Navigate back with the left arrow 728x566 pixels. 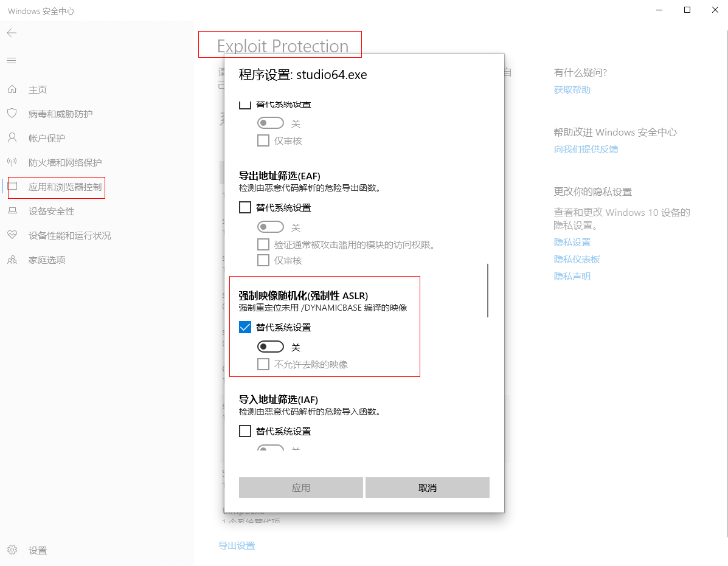pyautogui.click(x=11, y=33)
